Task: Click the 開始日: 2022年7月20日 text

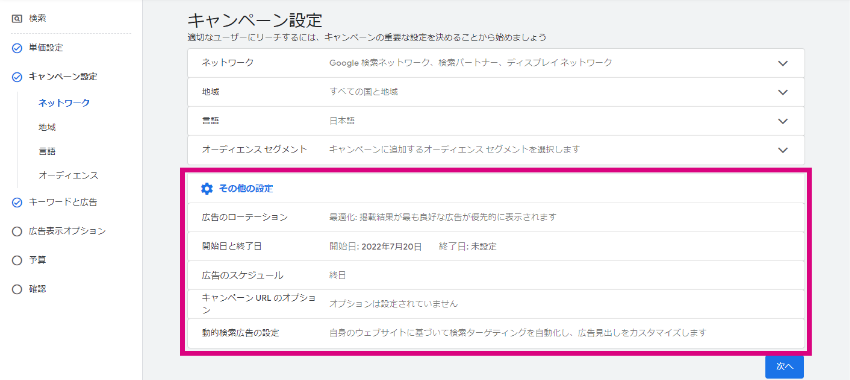Action: click(376, 247)
